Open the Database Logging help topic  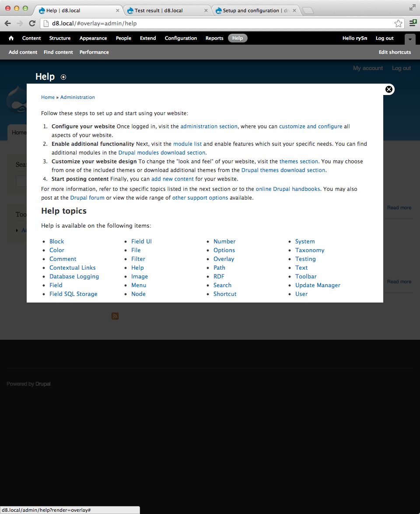coord(74,276)
